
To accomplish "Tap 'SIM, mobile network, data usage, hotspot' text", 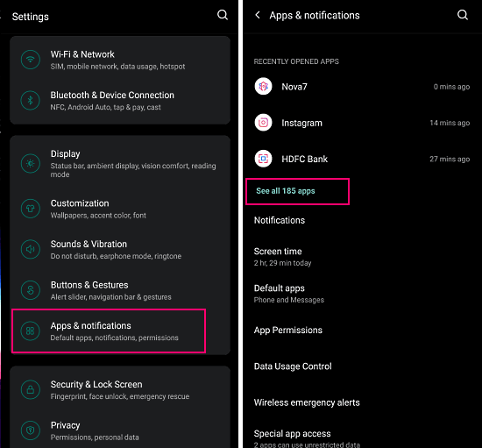I will 117,67.
